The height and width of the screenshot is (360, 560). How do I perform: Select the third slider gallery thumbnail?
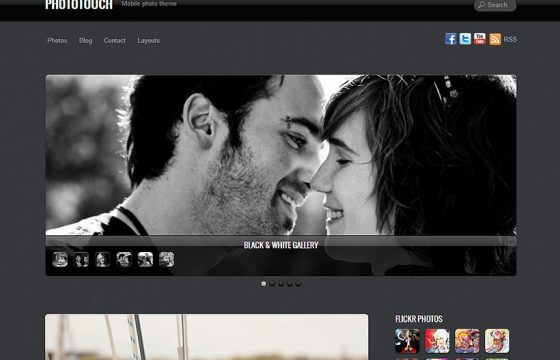[102, 259]
